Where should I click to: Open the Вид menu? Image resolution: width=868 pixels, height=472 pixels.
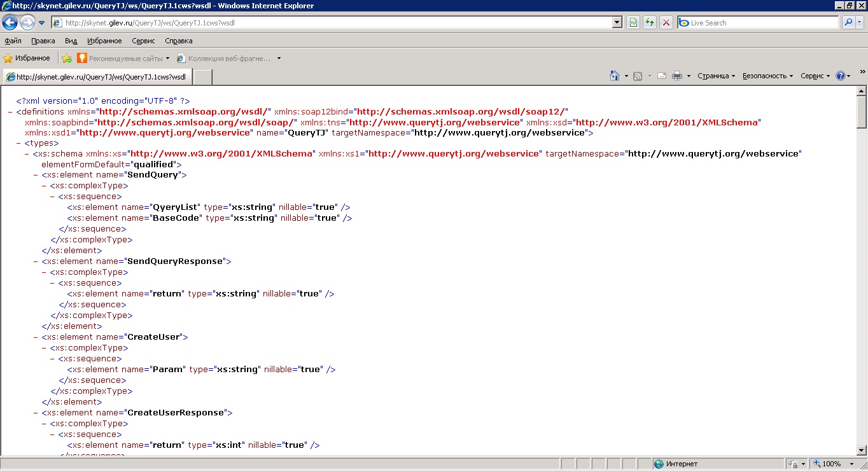coord(71,41)
